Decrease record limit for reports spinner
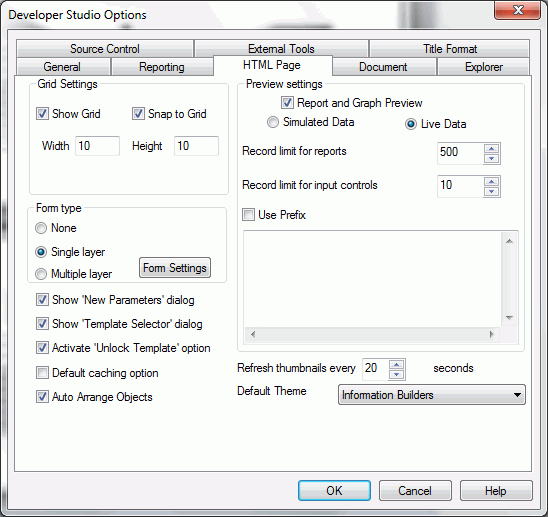548x517 pixels. [492, 159]
